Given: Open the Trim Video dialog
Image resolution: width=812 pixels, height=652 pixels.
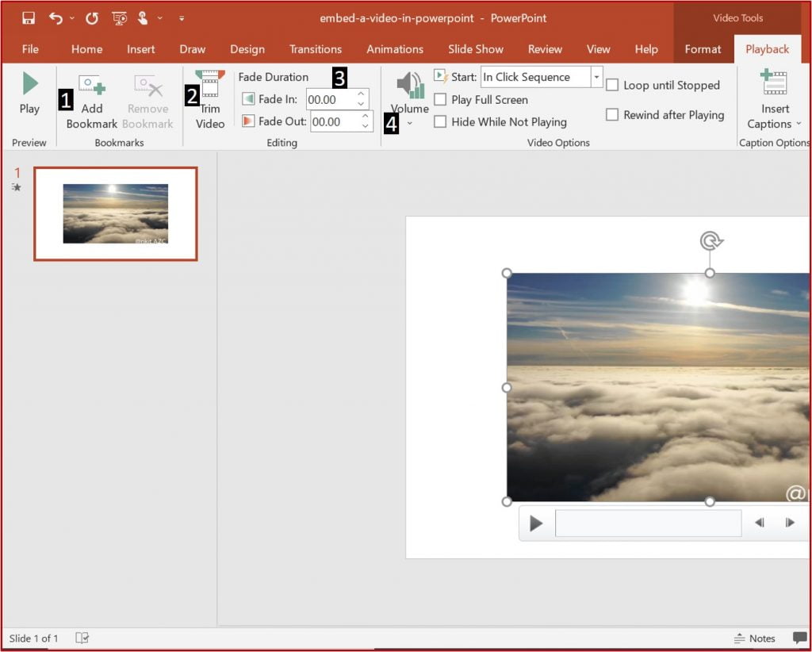Looking at the screenshot, I should pos(209,99).
